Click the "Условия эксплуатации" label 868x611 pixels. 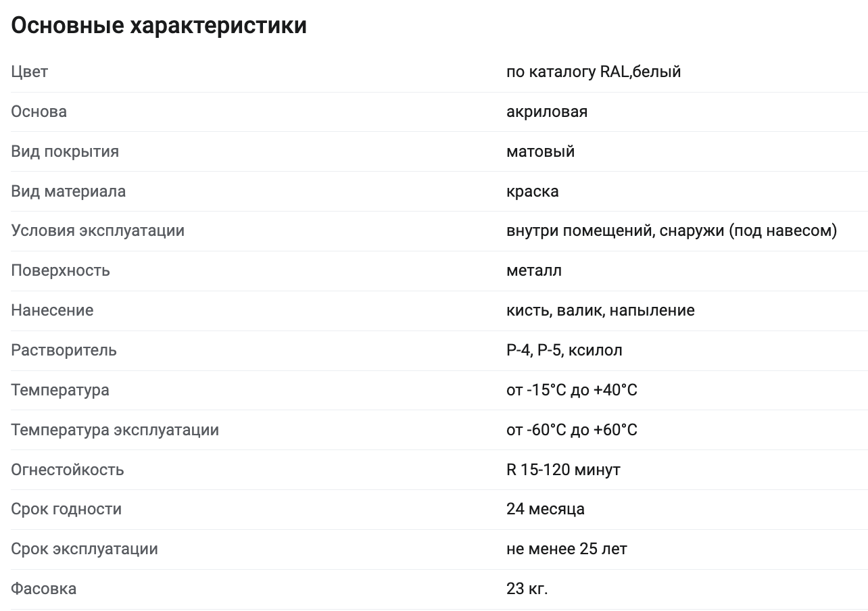tap(97, 230)
